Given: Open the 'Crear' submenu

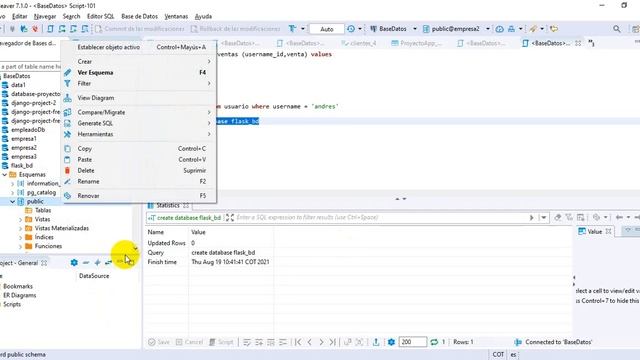Looking at the screenshot, I should click(x=139, y=61).
